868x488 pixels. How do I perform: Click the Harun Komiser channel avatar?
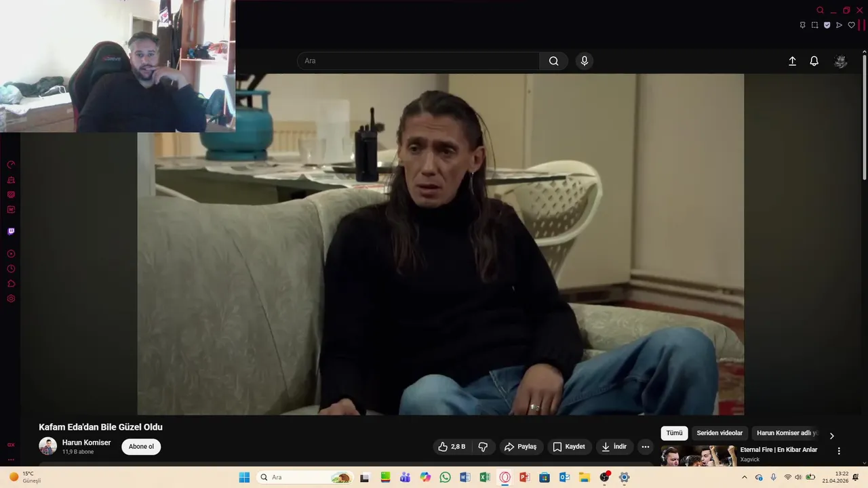pyautogui.click(x=47, y=446)
